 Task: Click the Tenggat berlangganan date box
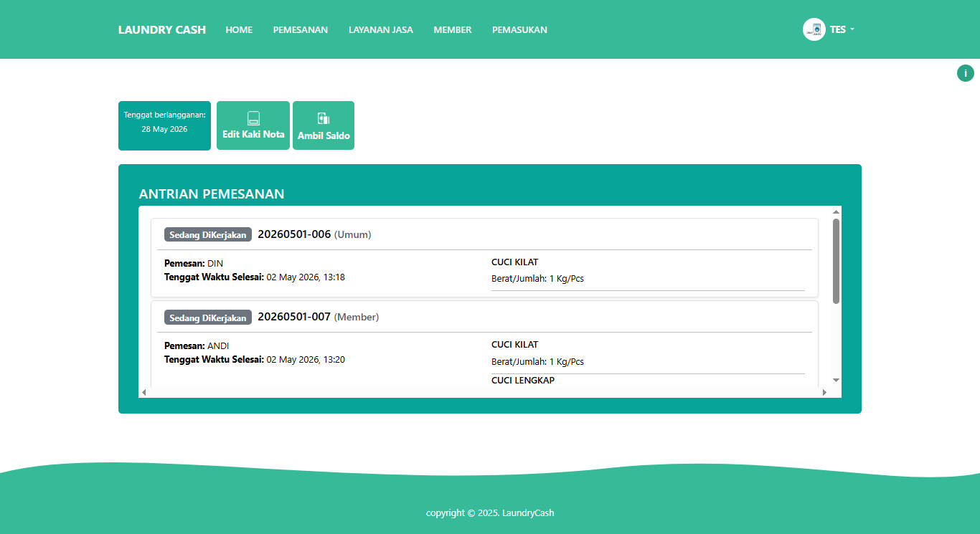pos(164,125)
